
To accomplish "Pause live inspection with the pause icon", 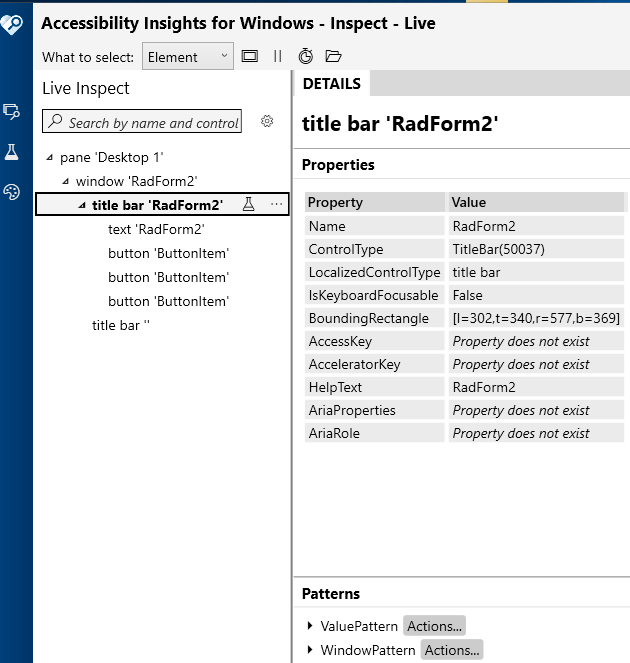I will (277, 56).
